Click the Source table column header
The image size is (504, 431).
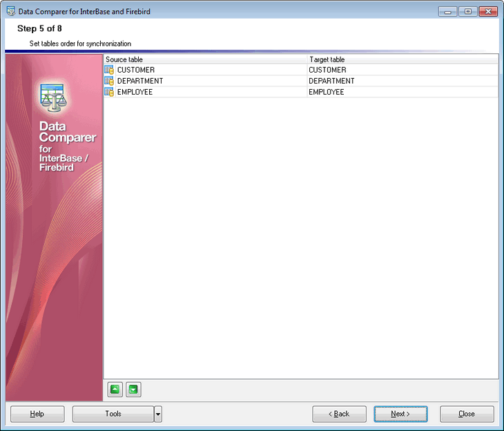205,59
